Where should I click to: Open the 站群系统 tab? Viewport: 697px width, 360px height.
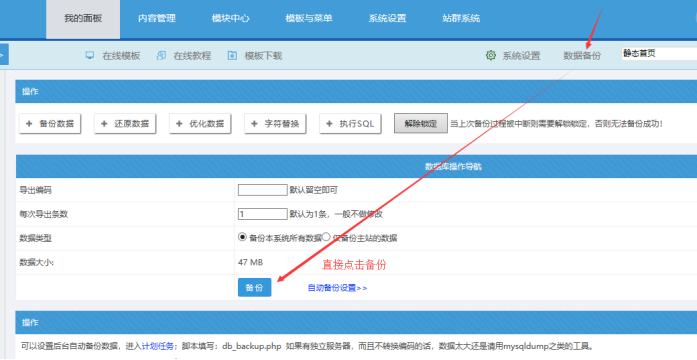coord(461,19)
